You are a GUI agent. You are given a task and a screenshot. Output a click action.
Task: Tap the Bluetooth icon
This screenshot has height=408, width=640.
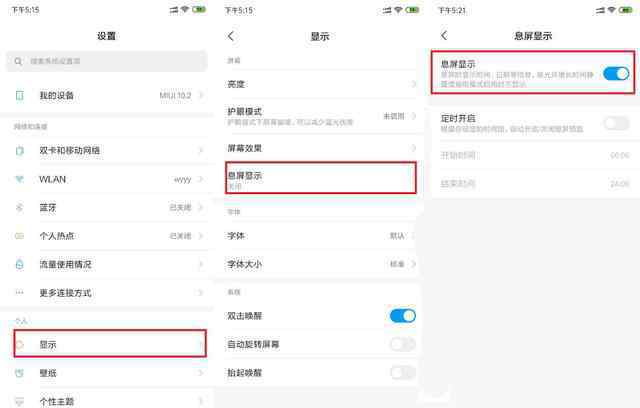[x=19, y=208]
